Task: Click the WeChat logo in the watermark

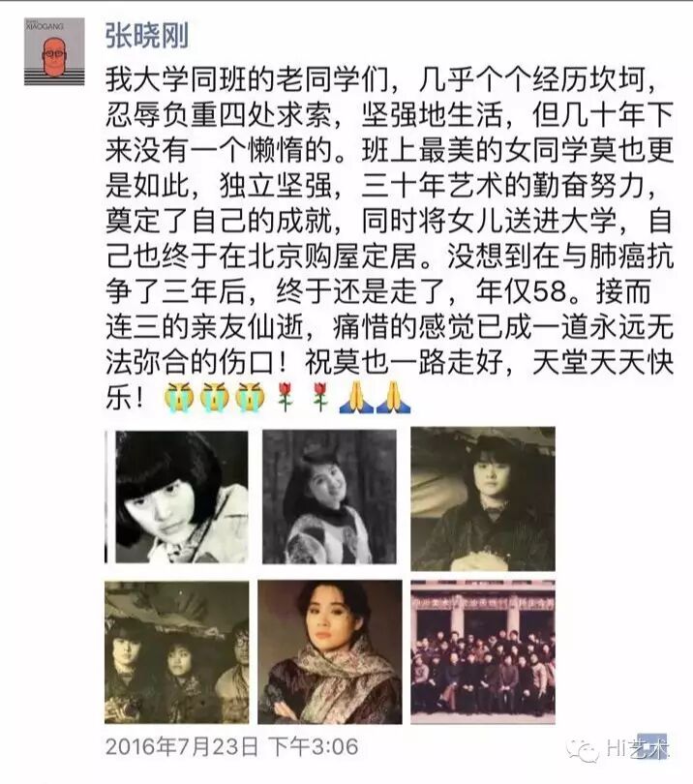Action: (583, 749)
